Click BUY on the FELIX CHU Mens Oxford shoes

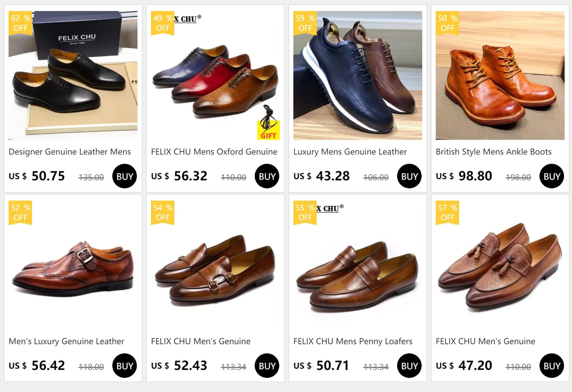click(267, 176)
